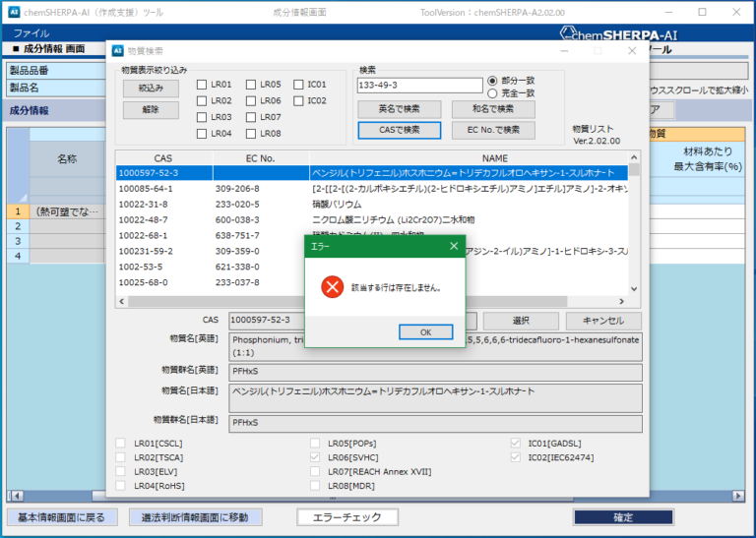Click the IC02[IEC62474] checkbox
756x538 pixels.
coord(516,457)
